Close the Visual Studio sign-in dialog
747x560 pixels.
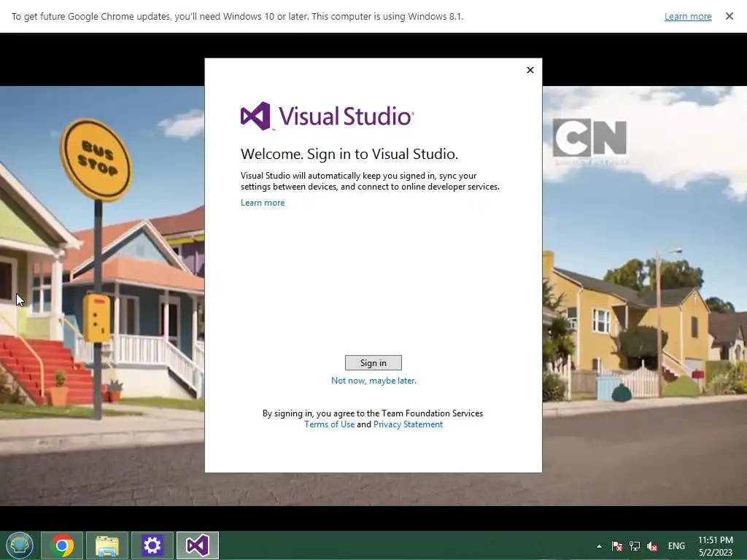[x=530, y=70]
